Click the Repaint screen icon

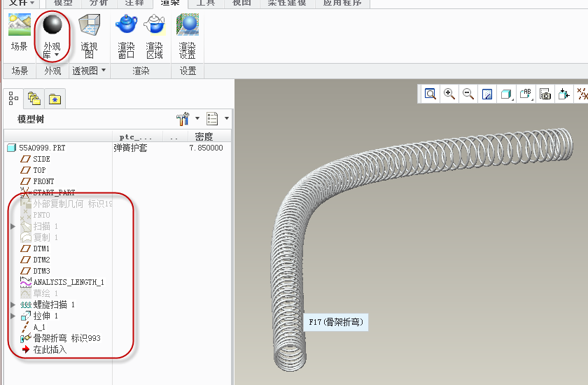tap(486, 94)
